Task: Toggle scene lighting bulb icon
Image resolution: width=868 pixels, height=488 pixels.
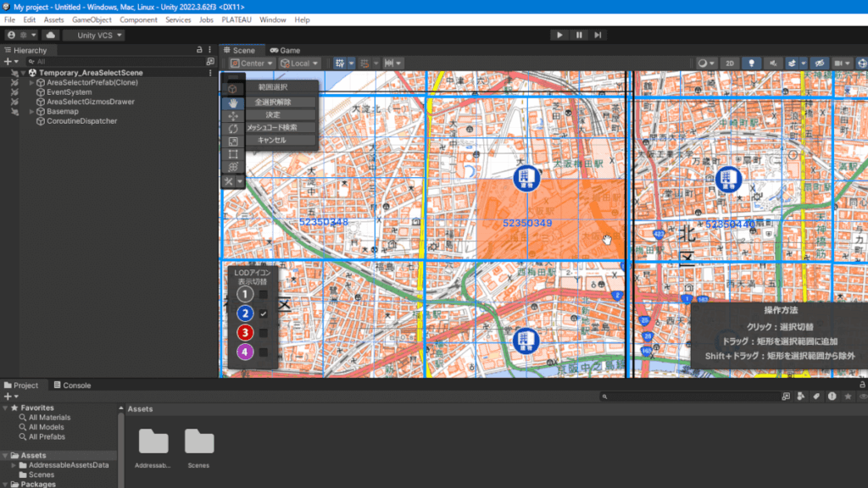Action: [x=750, y=64]
